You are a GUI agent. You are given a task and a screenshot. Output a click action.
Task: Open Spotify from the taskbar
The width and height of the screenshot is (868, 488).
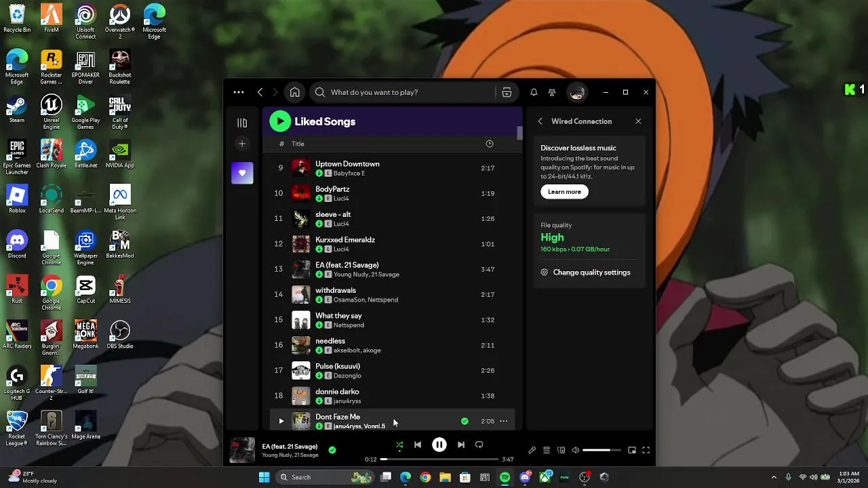505,477
